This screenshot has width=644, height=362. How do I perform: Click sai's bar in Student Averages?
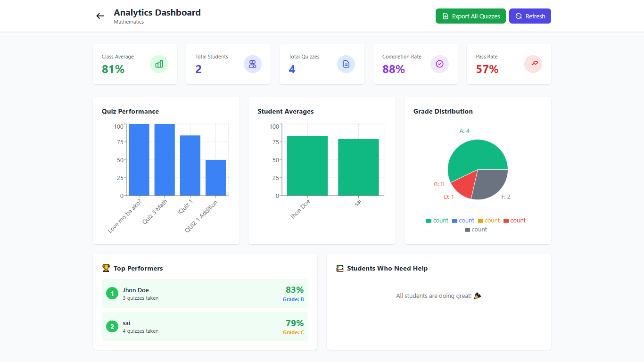tap(358, 167)
